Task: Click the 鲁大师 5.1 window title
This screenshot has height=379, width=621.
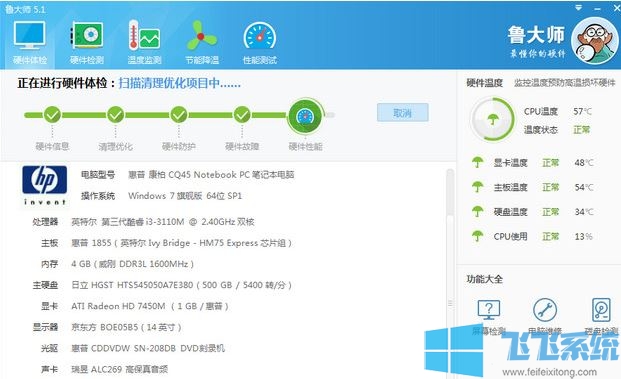Action: coord(26,9)
